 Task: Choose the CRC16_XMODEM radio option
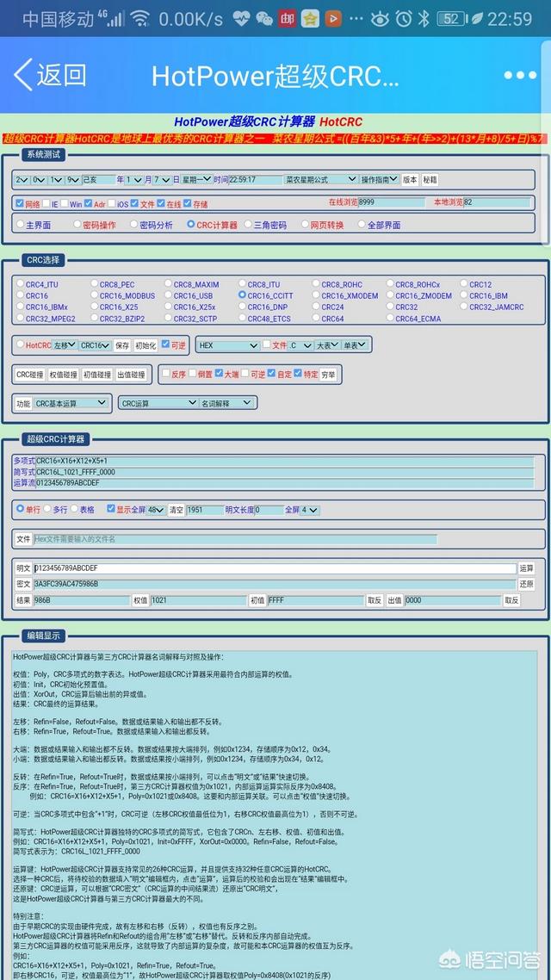pos(316,295)
